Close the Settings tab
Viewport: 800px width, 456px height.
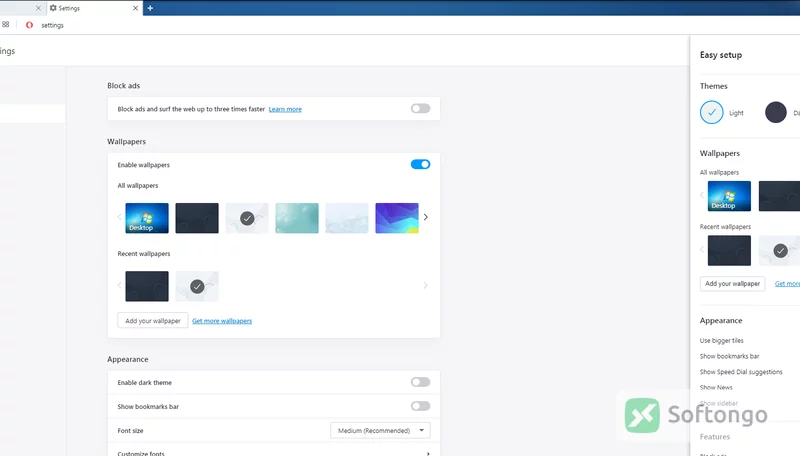[x=135, y=8]
